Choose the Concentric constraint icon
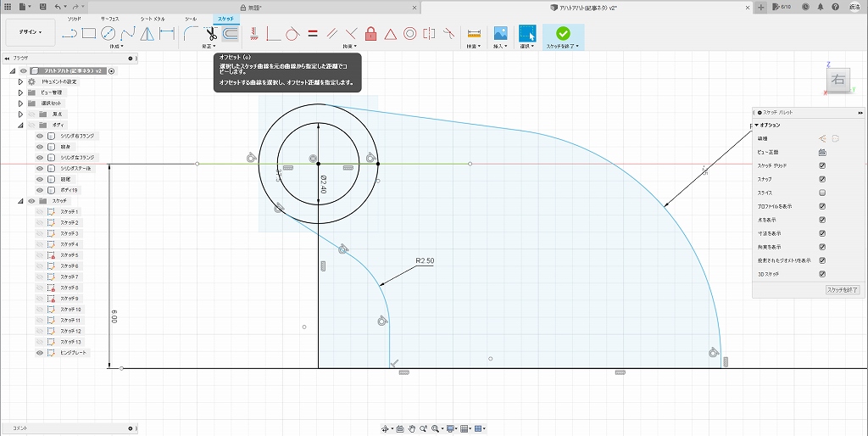The image size is (868, 436). 409,34
